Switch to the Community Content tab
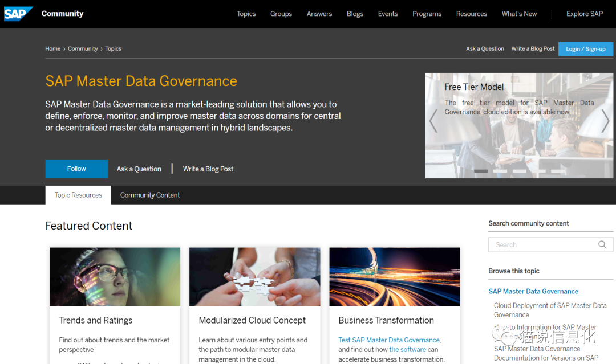This screenshot has width=616, height=364. pyautogui.click(x=150, y=195)
